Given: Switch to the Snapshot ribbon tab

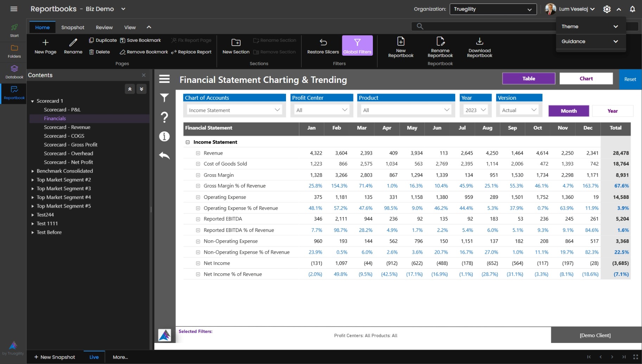Looking at the screenshot, I should point(73,27).
